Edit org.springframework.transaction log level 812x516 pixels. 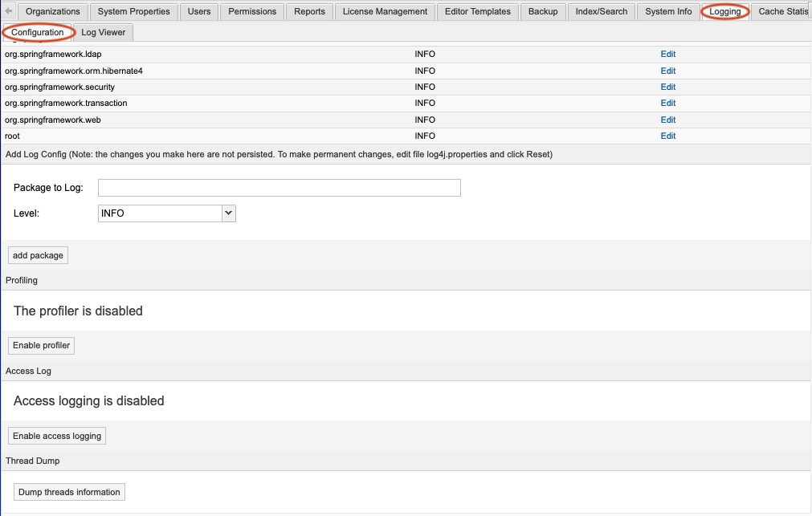[x=668, y=103]
